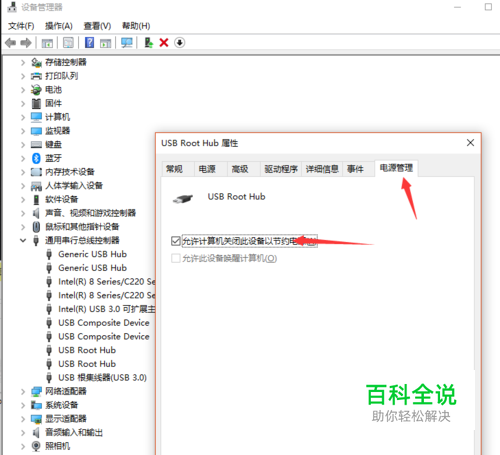Select the 照相机 camera category icon

pyautogui.click(x=36, y=446)
